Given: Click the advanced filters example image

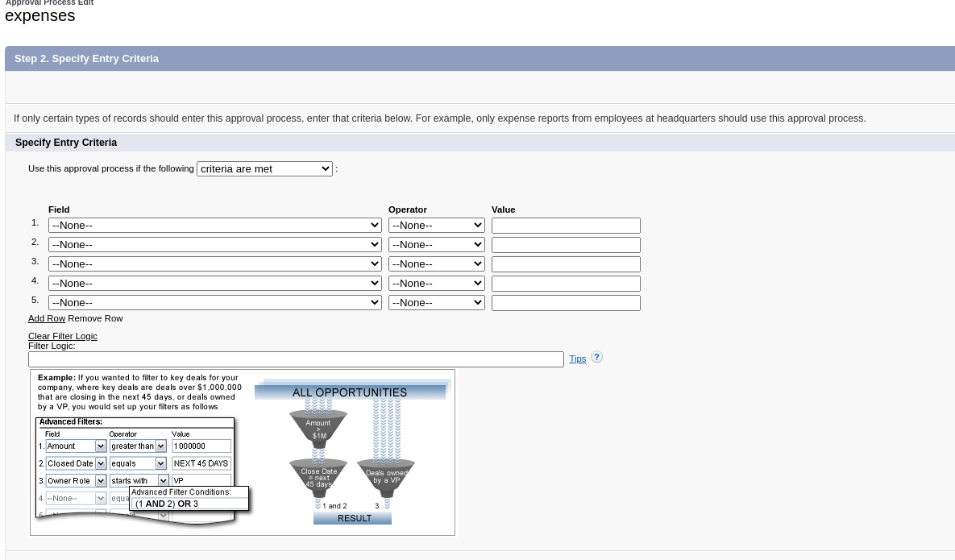Looking at the screenshot, I should click(x=243, y=452).
